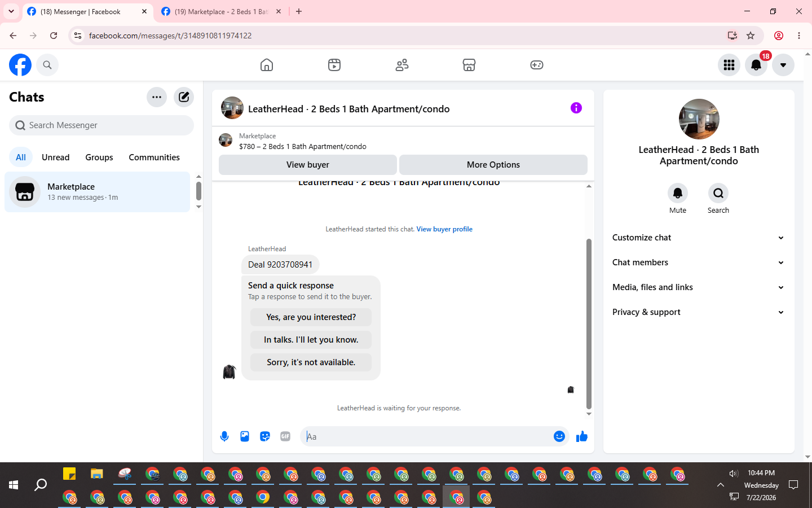This screenshot has height=508, width=812.
Task: Click the chat header listing thumbnail
Action: [x=232, y=108]
